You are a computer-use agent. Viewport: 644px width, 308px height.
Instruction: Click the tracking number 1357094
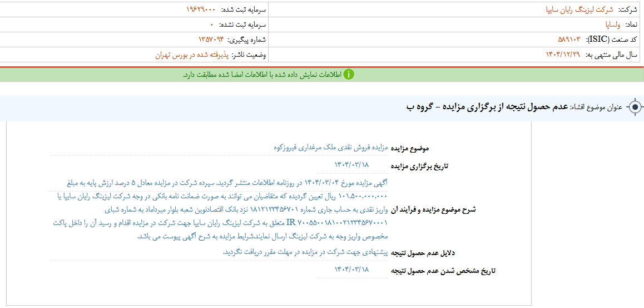(211, 40)
